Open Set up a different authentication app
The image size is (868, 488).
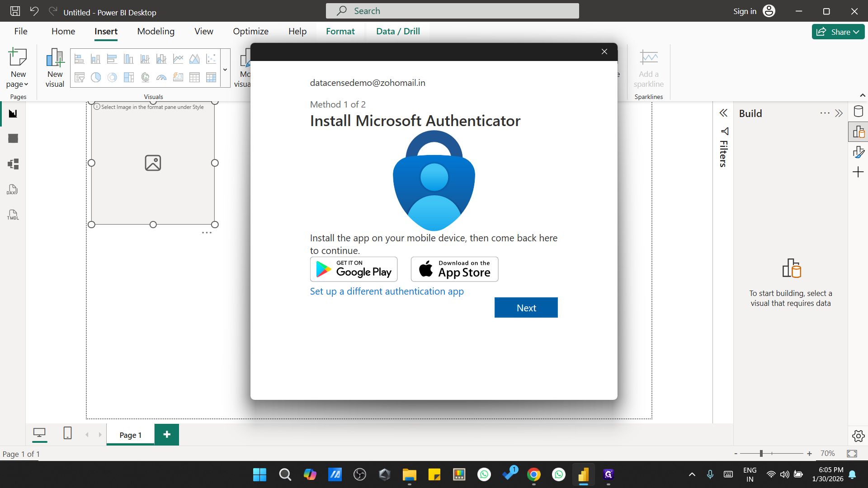click(x=387, y=291)
